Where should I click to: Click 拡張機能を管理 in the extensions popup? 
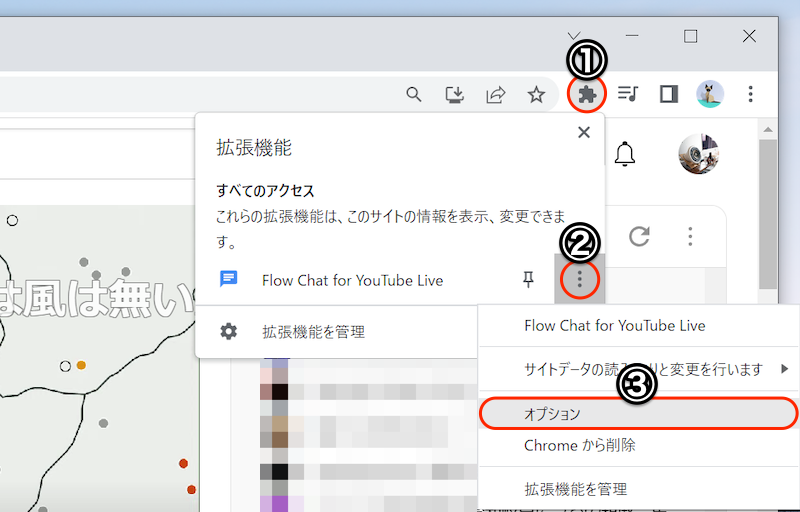click(313, 331)
